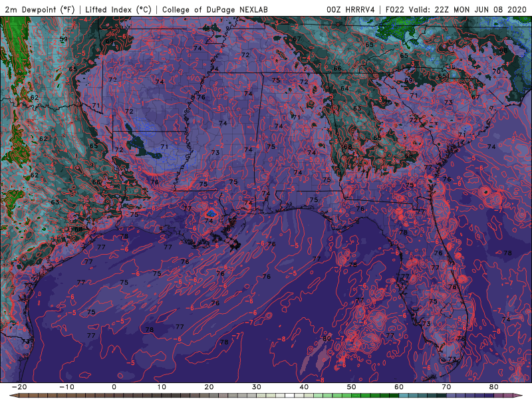Click the '00Z HRRRV4' model run label

coord(351,9)
